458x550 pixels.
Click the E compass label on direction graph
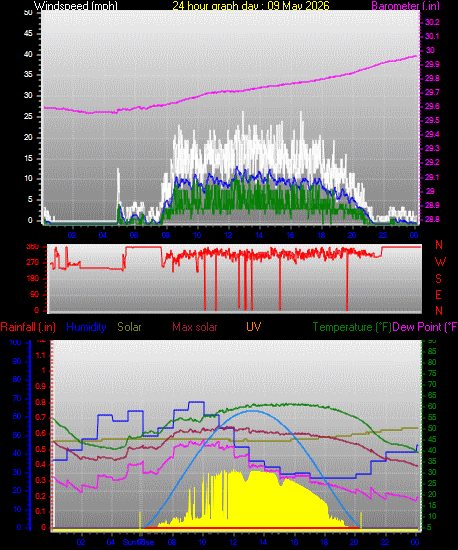pyautogui.click(x=438, y=295)
